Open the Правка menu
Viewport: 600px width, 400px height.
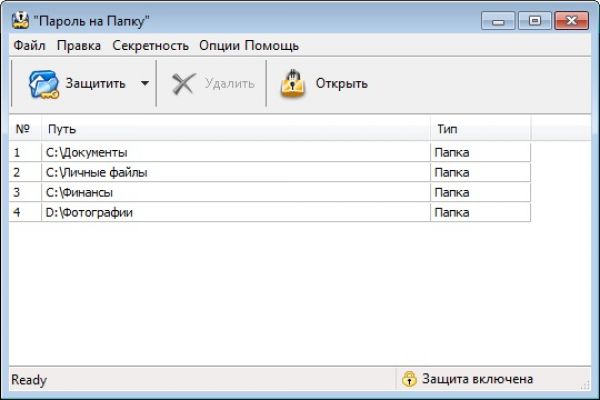[79, 46]
